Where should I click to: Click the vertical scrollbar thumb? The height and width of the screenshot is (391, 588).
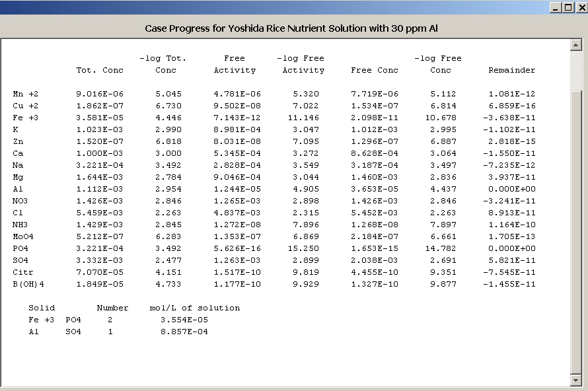576,232
